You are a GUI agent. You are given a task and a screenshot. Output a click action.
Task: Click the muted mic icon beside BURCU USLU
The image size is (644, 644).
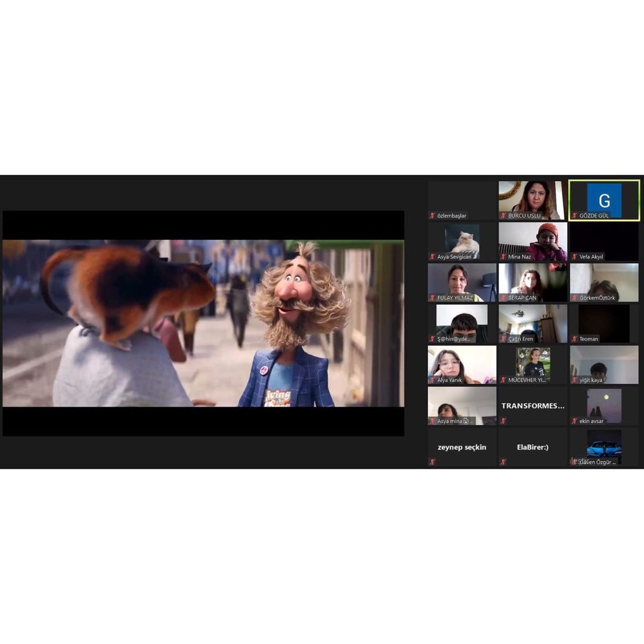click(x=503, y=216)
